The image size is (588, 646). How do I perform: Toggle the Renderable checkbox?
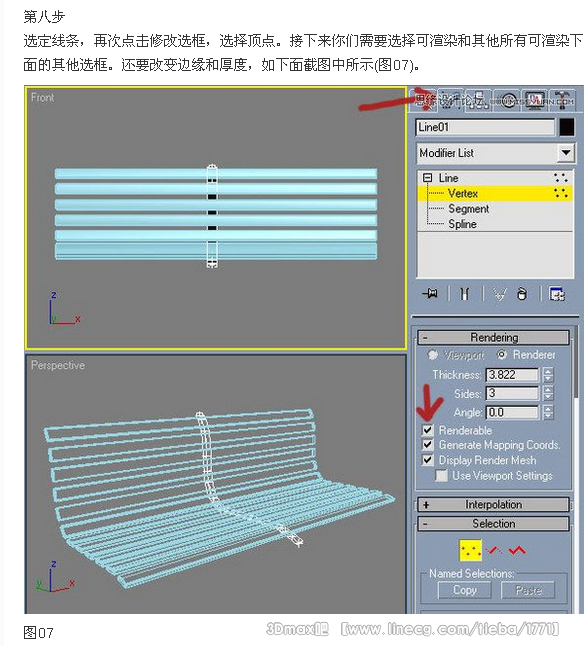(x=428, y=430)
